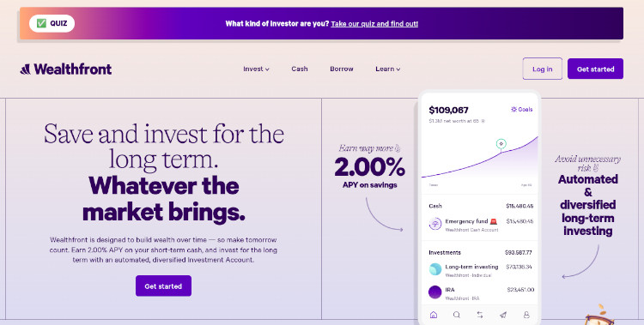The width and height of the screenshot is (644, 325).
Task: Click the Wealthfront logo icon
Action: [25, 69]
